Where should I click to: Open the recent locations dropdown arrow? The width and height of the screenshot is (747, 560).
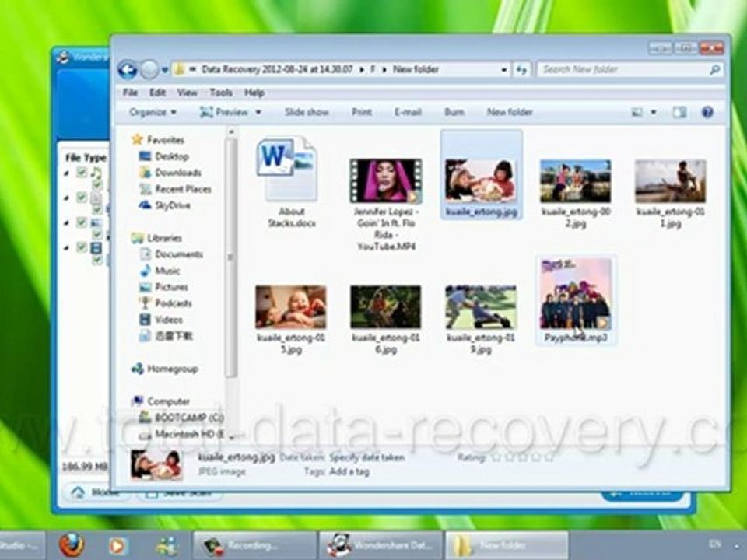pos(165,70)
